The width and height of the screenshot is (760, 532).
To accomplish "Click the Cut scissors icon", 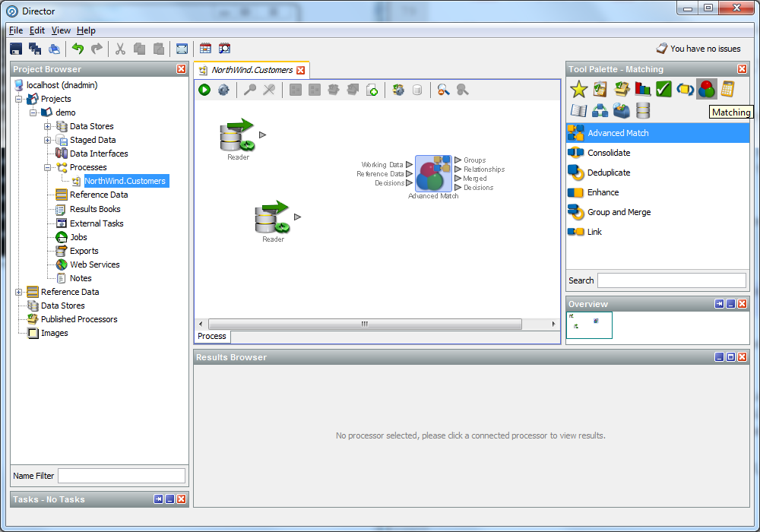I will 120,49.
